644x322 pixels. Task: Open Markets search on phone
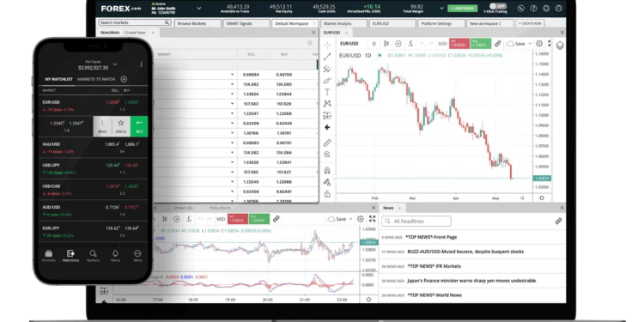[94, 256]
